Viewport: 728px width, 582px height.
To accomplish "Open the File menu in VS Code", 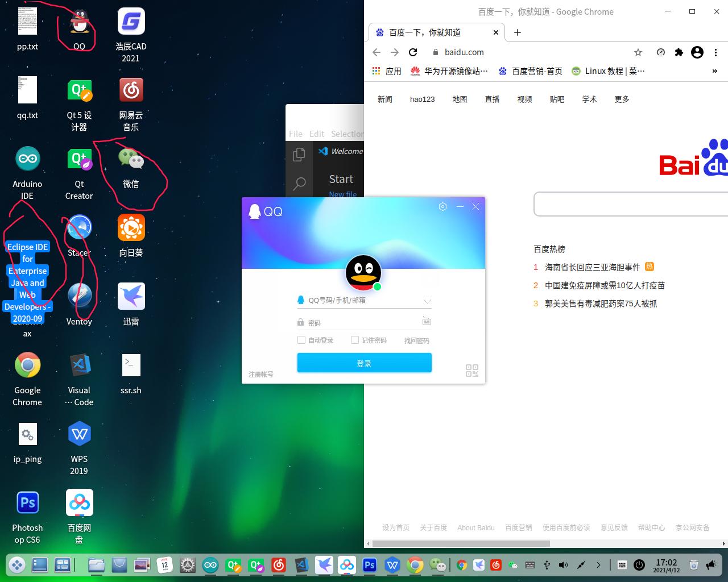I will [x=296, y=134].
